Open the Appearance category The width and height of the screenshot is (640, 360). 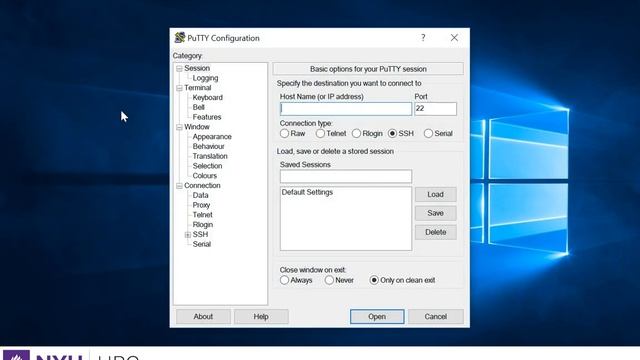coord(212,137)
